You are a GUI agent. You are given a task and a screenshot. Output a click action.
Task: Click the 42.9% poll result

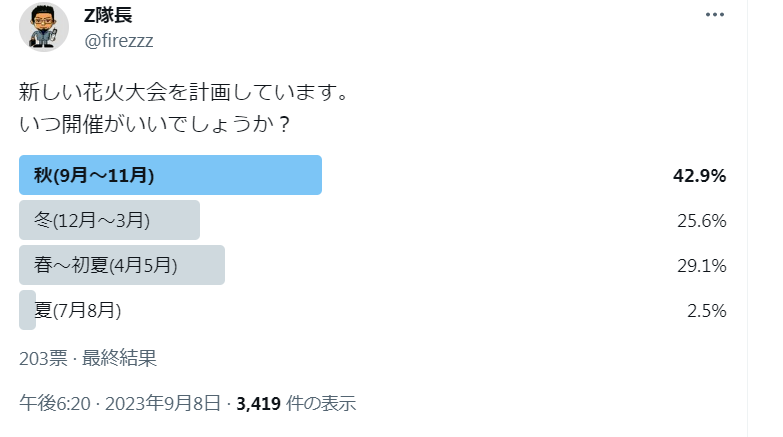click(699, 176)
